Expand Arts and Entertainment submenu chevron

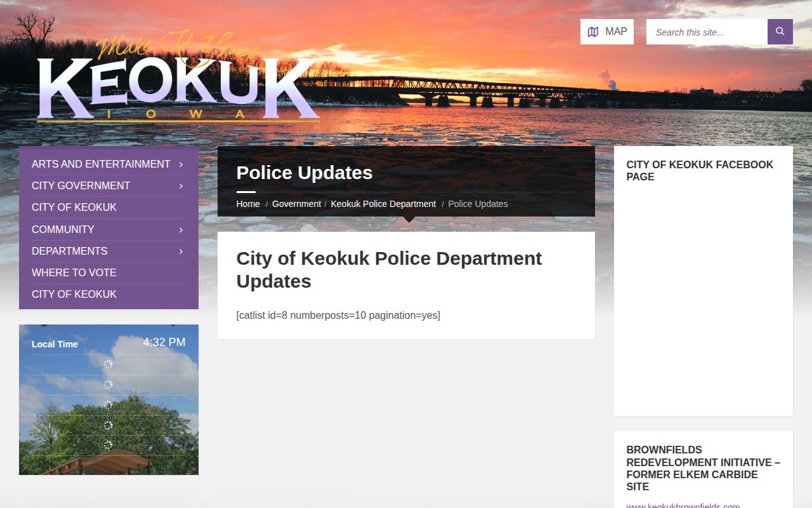pos(181,164)
